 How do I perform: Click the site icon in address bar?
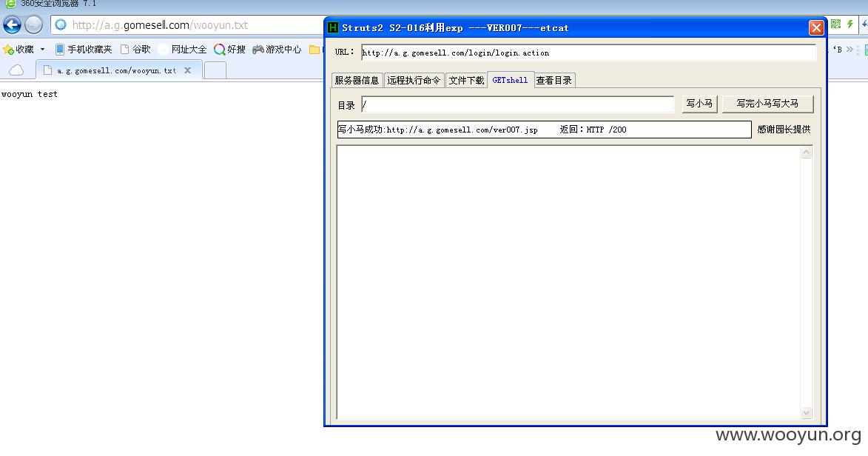point(61,24)
